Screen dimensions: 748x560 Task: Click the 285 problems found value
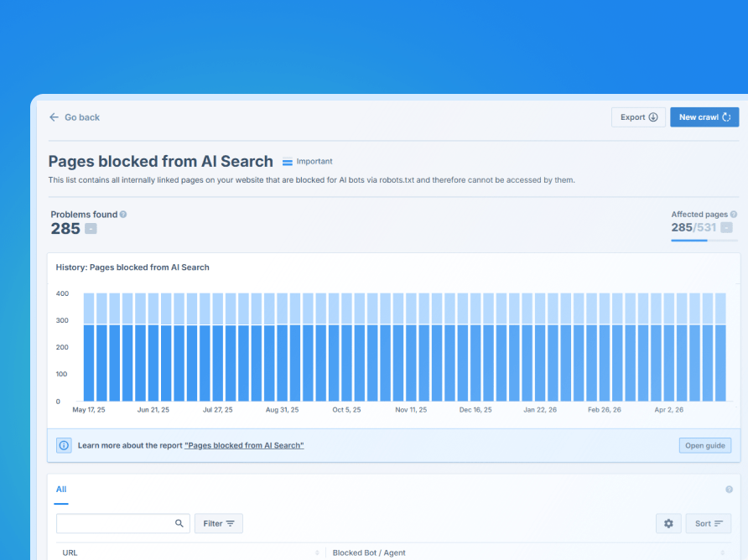(65, 229)
